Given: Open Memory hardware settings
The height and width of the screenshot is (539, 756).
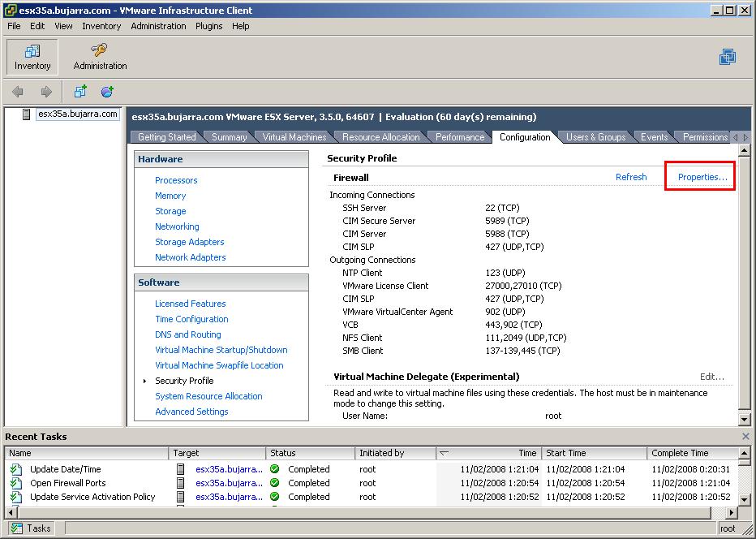Looking at the screenshot, I should click(170, 196).
